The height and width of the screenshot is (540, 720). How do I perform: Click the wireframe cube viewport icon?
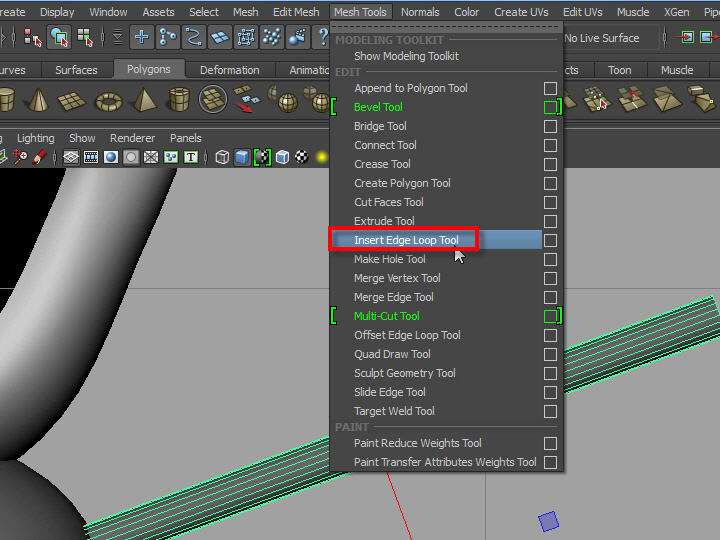coord(222,157)
